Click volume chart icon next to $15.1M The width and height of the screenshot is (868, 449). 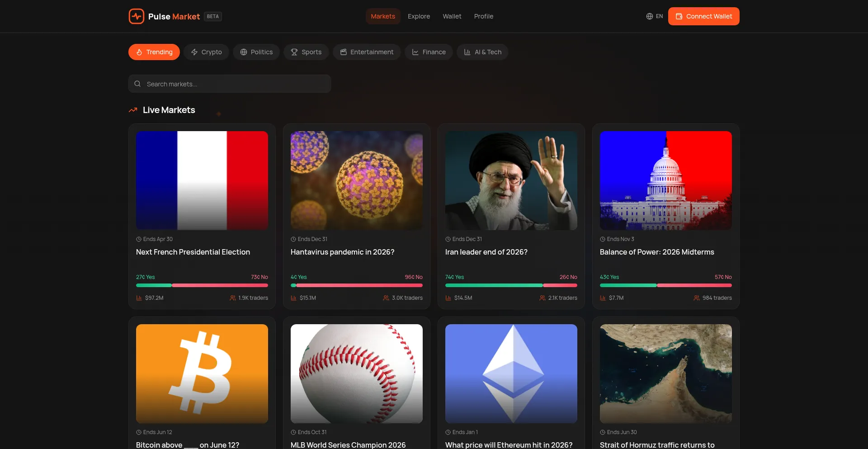click(x=294, y=298)
